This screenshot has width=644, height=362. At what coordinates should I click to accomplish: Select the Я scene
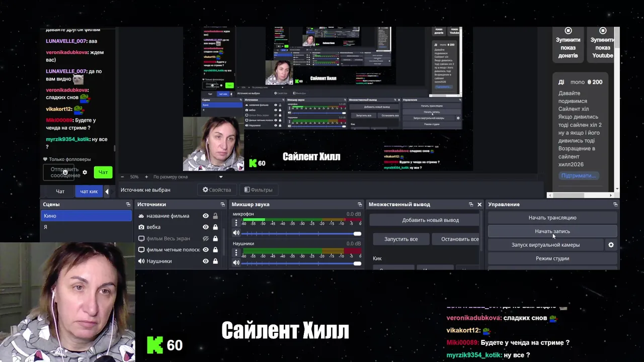[86, 227]
